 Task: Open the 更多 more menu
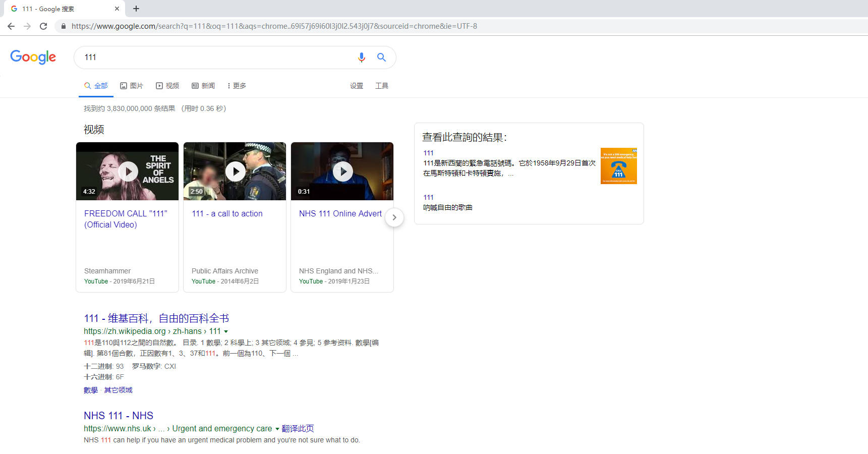[x=237, y=86]
